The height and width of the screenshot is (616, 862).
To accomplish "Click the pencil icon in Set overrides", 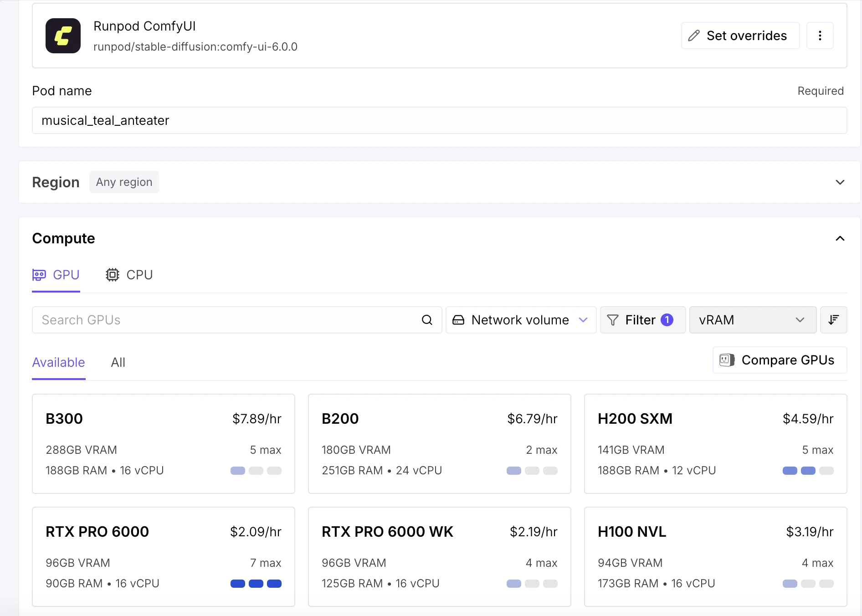I will pos(694,36).
